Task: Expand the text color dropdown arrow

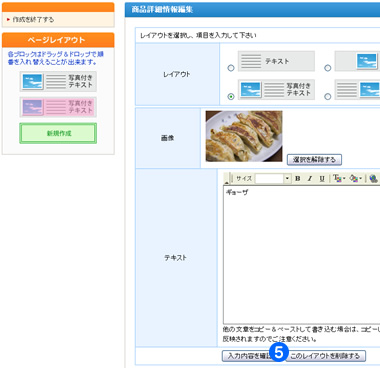Action: point(344,179)
